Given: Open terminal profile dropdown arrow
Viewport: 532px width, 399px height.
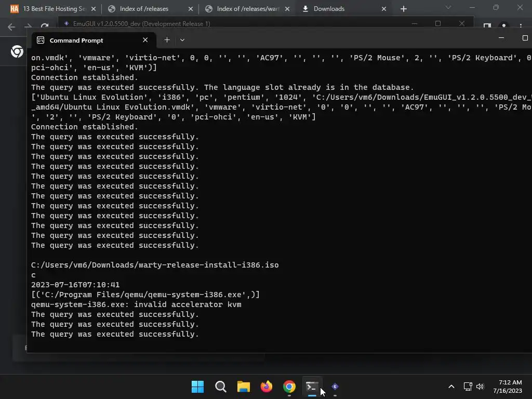Looking at the screenshot, I should point(182,40).
